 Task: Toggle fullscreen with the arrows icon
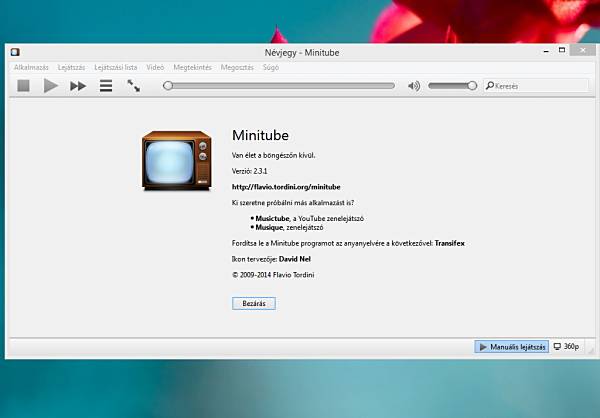(x=134, y=86)
